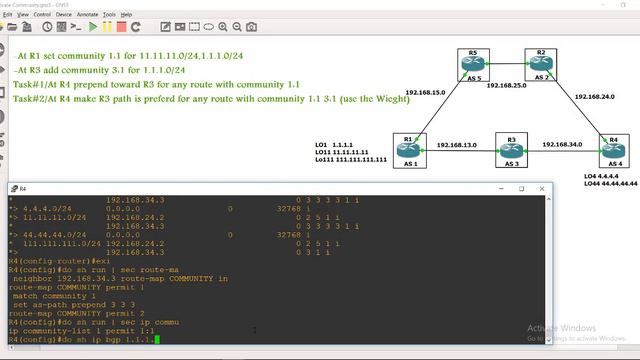Maximize the R4 console window

[521, 189]
